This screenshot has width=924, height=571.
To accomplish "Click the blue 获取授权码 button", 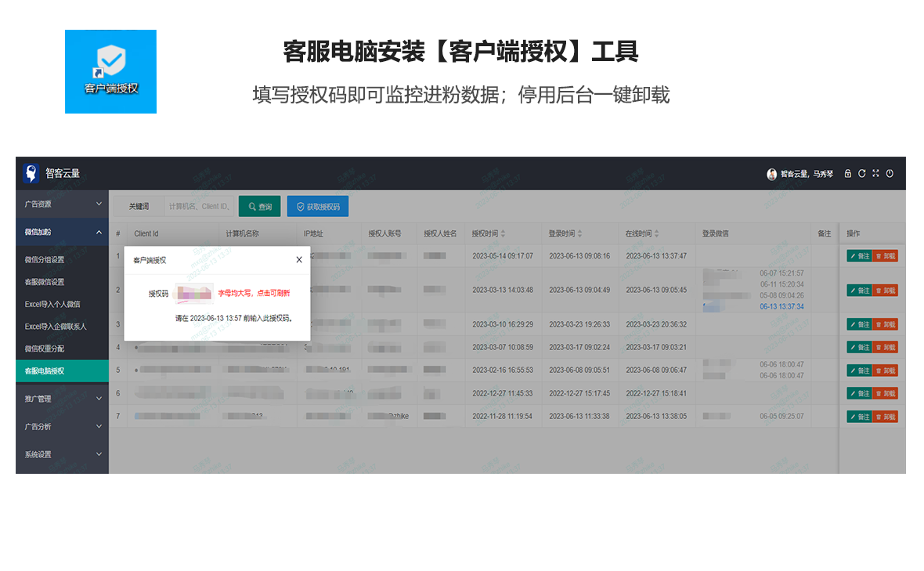I will click(x=317, y=207).
